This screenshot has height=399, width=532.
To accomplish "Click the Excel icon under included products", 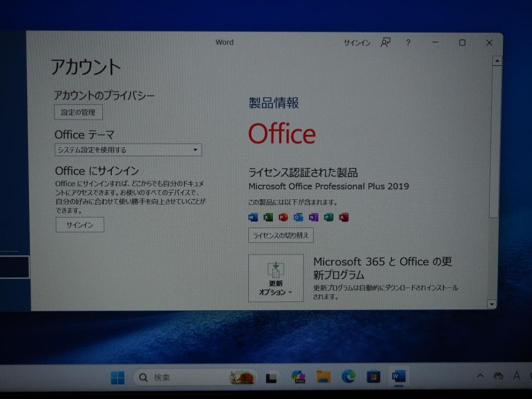I will point(268,217).
